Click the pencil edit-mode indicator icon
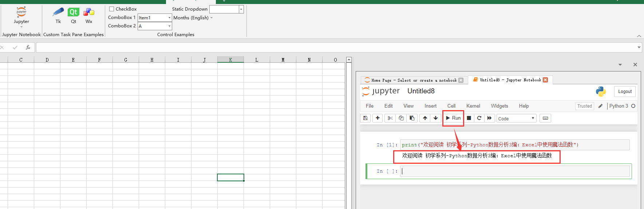Viewport: 644px width, 209px height. point(600,106)
